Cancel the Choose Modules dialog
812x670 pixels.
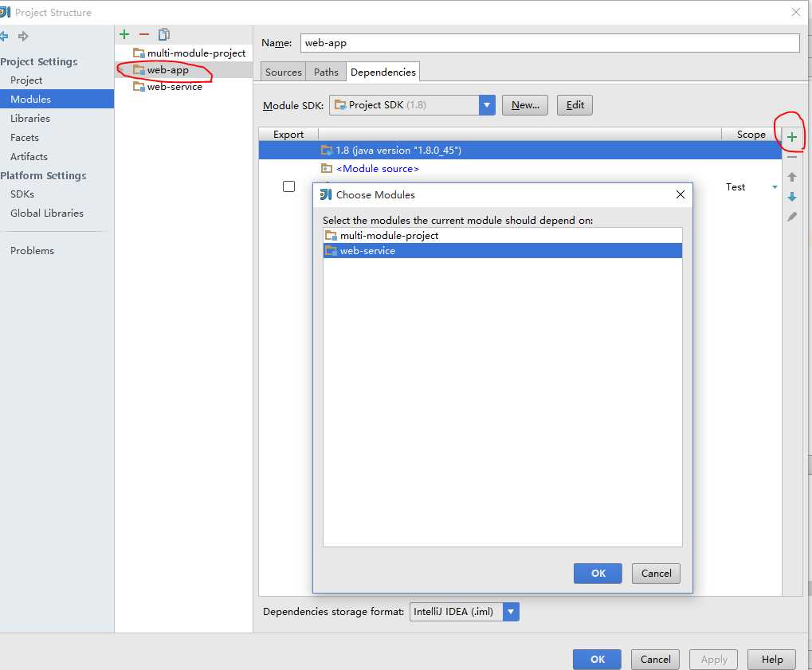click(x=656, y=573)
